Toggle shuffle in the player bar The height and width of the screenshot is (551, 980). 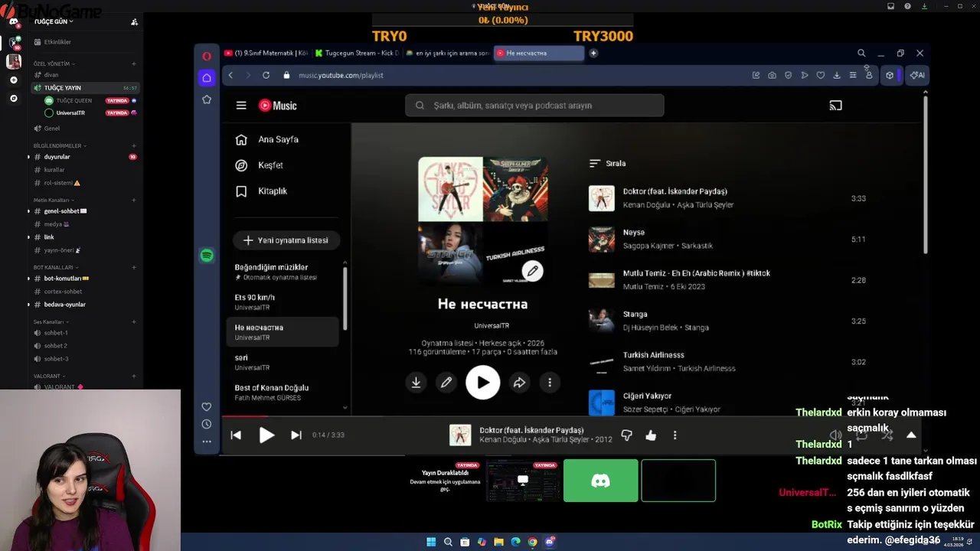(887, 435)
